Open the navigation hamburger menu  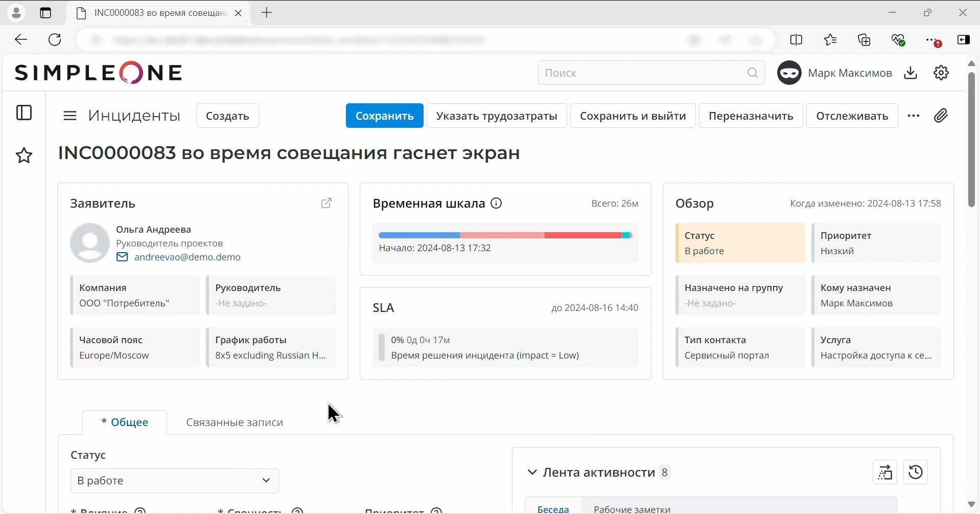pyautogui.click(x=70, y=116)
